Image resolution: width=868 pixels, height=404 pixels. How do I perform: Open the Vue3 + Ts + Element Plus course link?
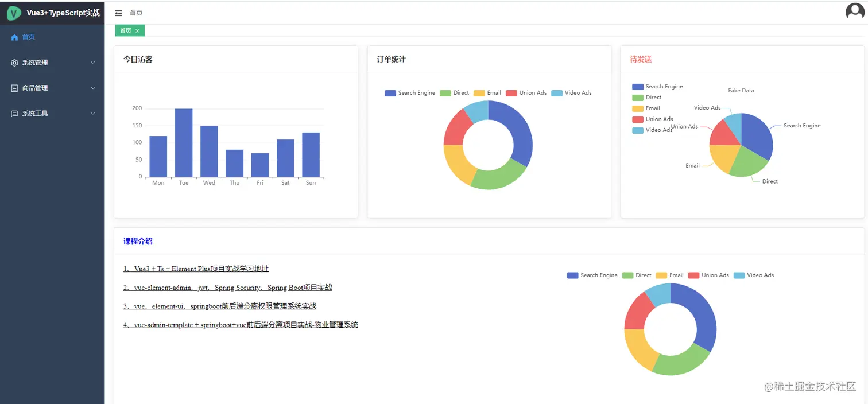pyautogui.click(x=196, y=269)
